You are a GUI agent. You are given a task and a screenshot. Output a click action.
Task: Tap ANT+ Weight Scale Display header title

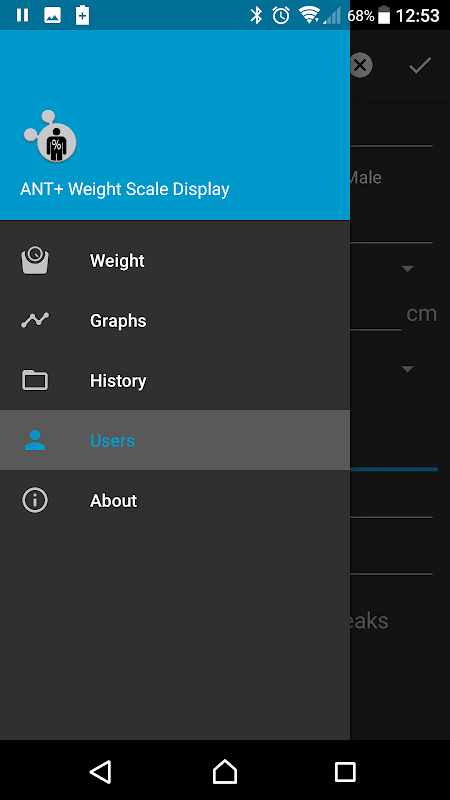pyautogui.click(x=125, y=189)
